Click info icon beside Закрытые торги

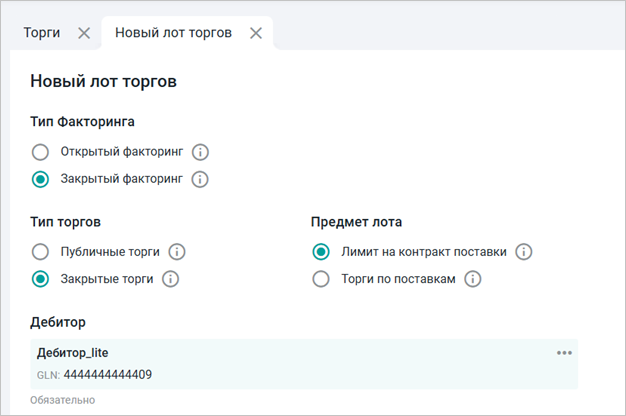[170, 279]
